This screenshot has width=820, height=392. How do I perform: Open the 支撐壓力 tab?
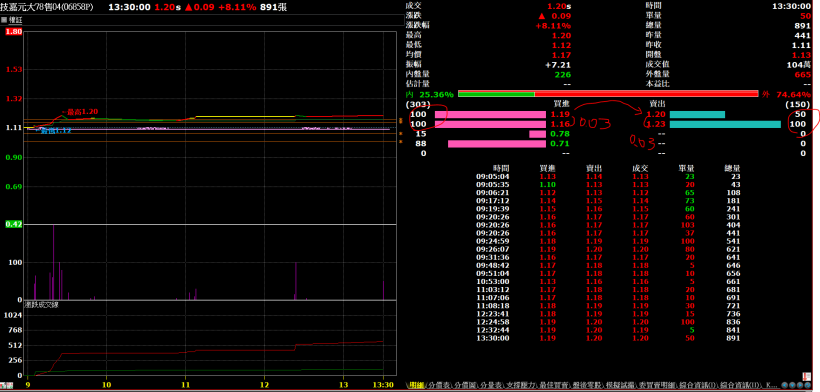pyautogui.click(x=521, y=385)
